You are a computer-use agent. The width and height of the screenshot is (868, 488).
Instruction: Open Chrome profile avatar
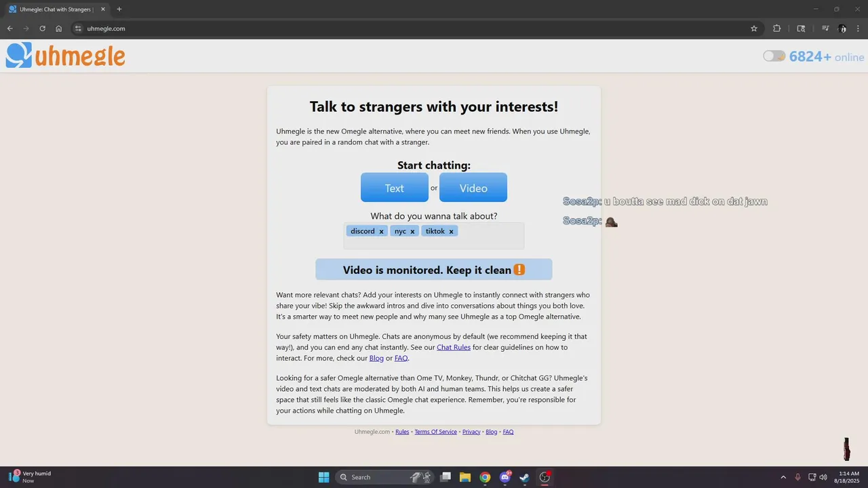point(842,28)
